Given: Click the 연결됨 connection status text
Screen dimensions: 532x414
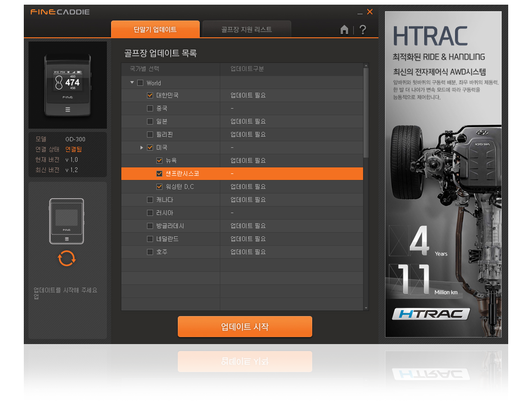Looking at the screenshot, I should (x=74, y=149).
